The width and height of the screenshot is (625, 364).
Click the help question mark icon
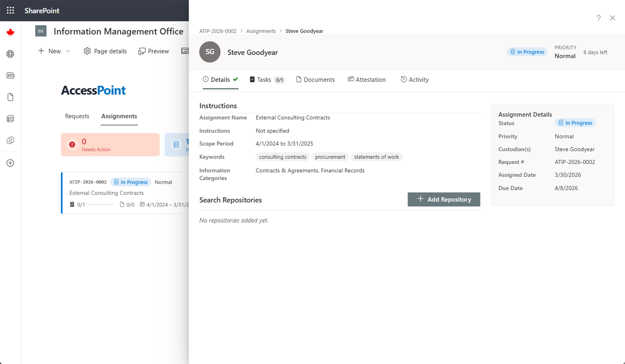click(598, 18)
